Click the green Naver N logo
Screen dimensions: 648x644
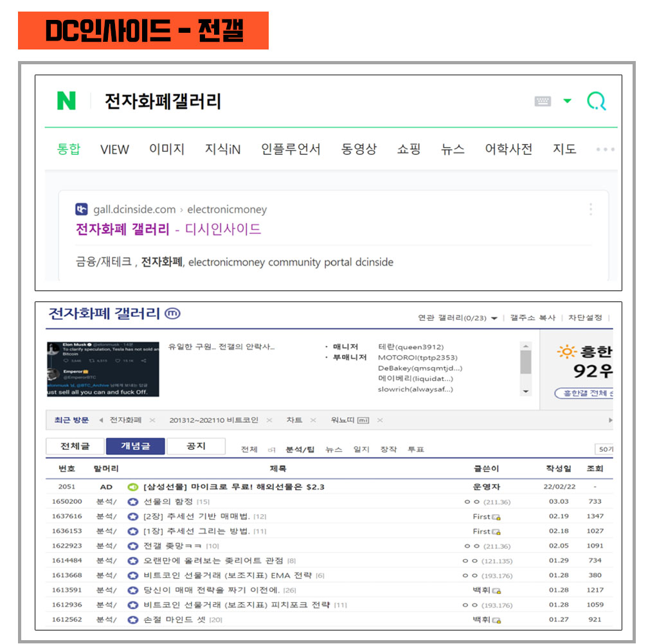point(66,101)
